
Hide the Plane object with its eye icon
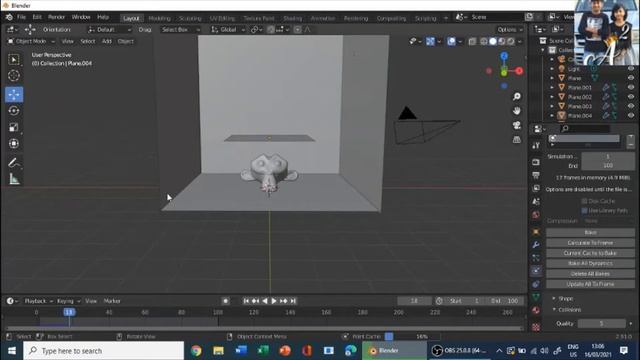coord(631,78)
